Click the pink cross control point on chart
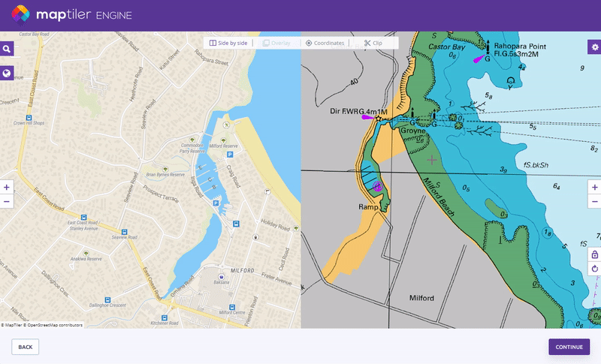Screen dimensions: 601x364 pos(431,160)
